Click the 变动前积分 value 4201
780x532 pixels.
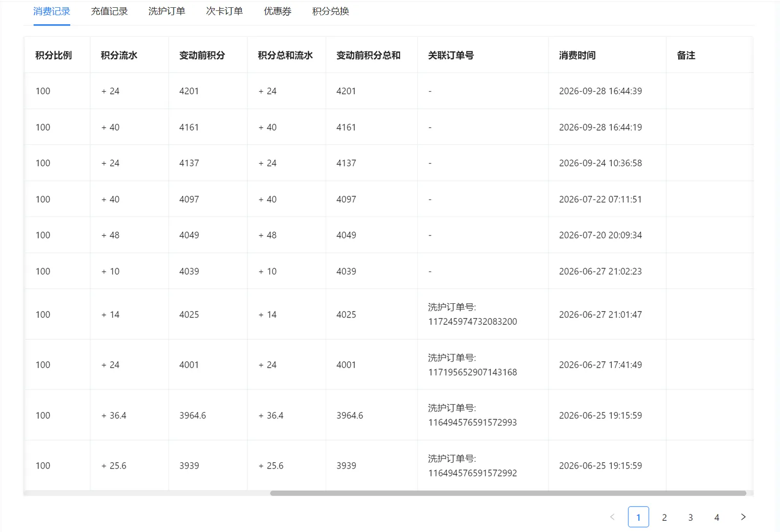pyautogui.click(x=189, y=91)
